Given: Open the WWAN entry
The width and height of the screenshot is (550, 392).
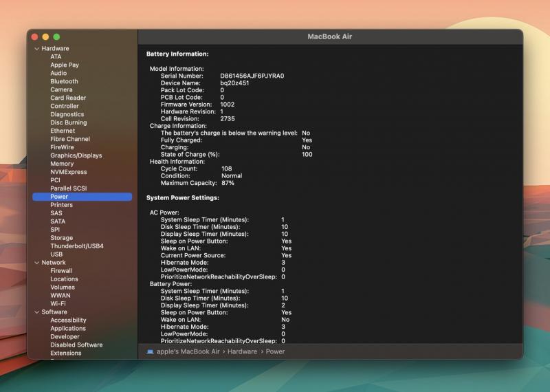Looking at the screenshot, I should coord(60,296).
